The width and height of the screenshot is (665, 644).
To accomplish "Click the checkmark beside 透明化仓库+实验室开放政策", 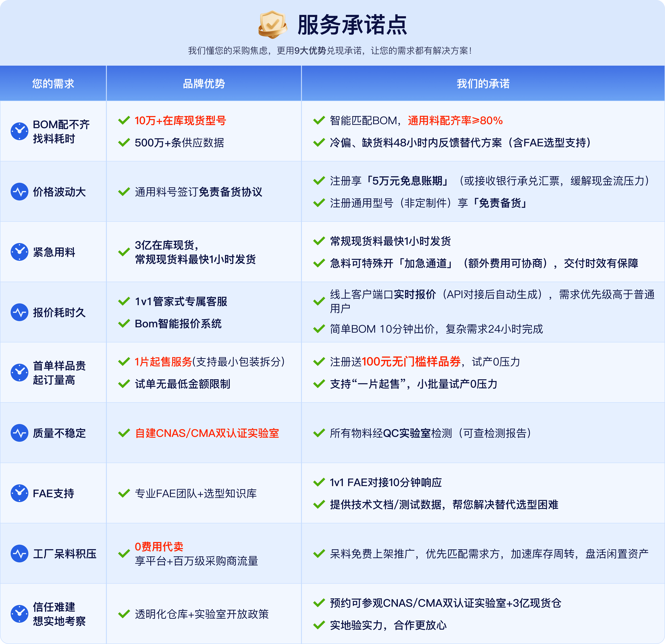I will [124, 614].
